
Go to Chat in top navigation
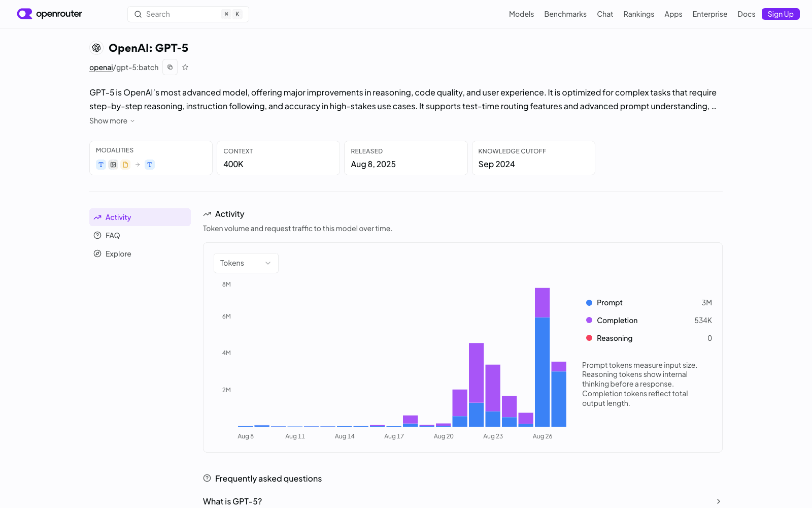click(605, 14)
